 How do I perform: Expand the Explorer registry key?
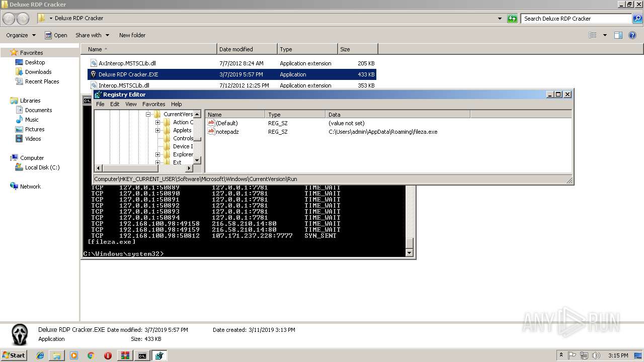pos(157,154)
